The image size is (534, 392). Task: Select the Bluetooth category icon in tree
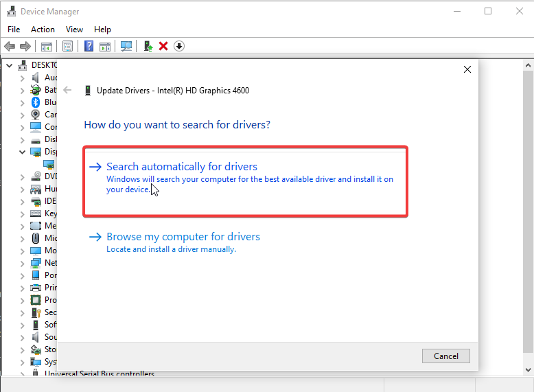tap(36, 102)
